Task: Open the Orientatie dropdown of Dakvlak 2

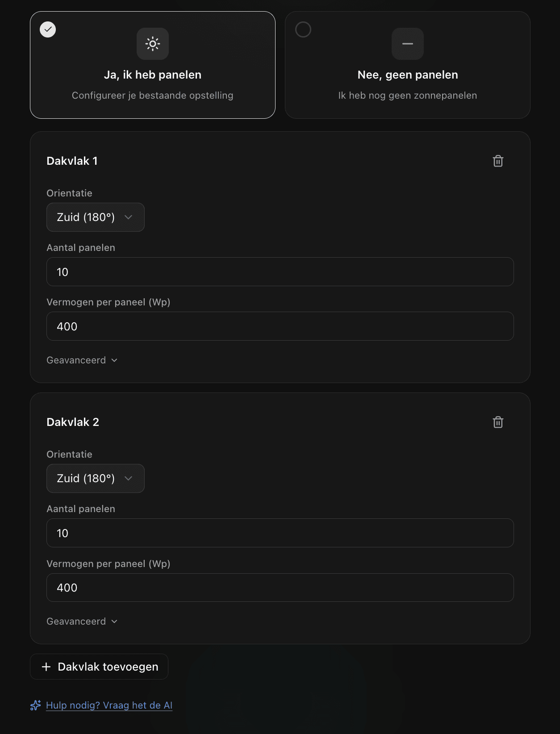Action: point(95,478)
